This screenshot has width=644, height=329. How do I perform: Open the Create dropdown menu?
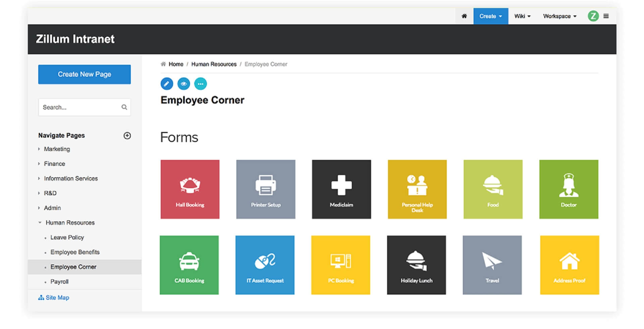pyautogui.click(x=490, y=16)
